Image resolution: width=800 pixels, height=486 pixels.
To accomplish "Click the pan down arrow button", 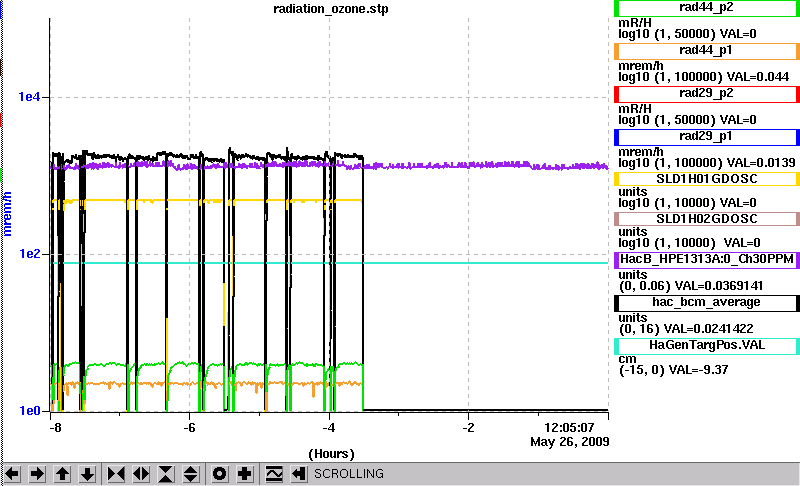I will pyautogui.click(x=87, y=474).
